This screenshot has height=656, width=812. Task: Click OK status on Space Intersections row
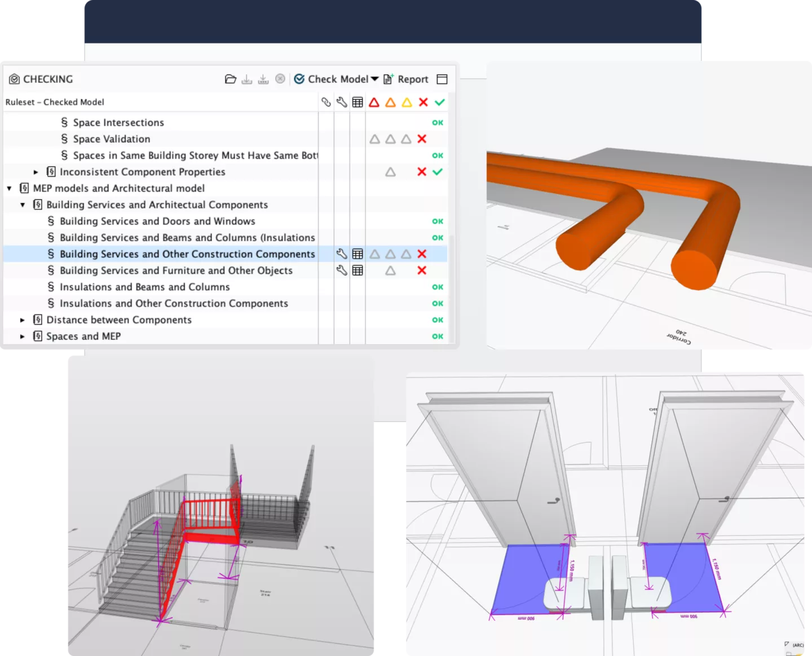[438, 122]
